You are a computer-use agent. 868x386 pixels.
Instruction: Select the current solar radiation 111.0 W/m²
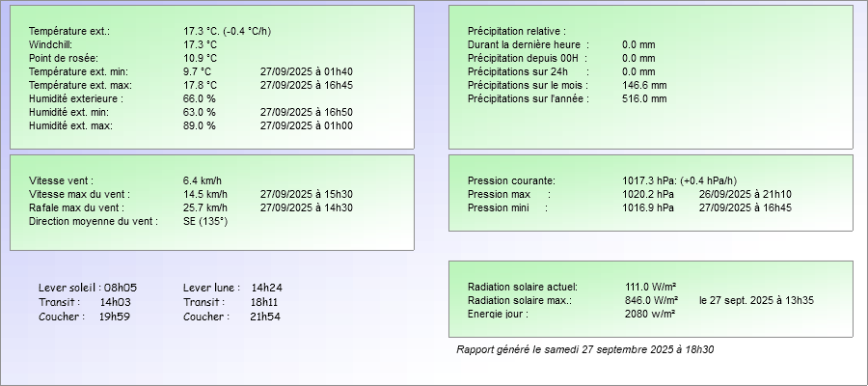point(650,287)
